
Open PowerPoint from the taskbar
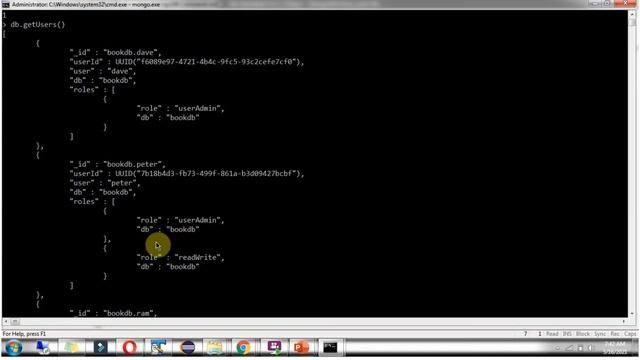point(301,347)
